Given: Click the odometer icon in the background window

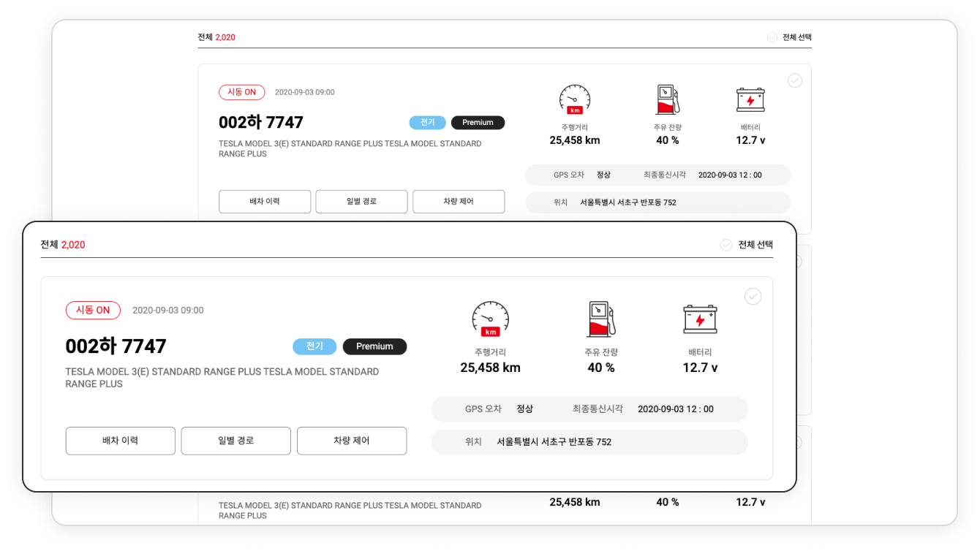Looking at the screenshot, I should (x=575, y=99).
